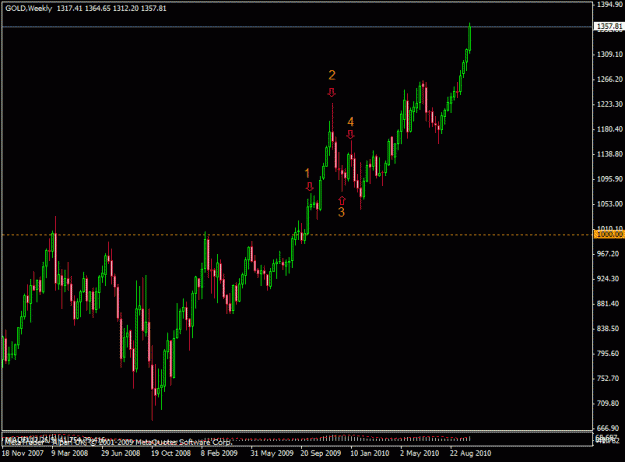Click the indicator sub-window strip below the chart

[297, 438]
